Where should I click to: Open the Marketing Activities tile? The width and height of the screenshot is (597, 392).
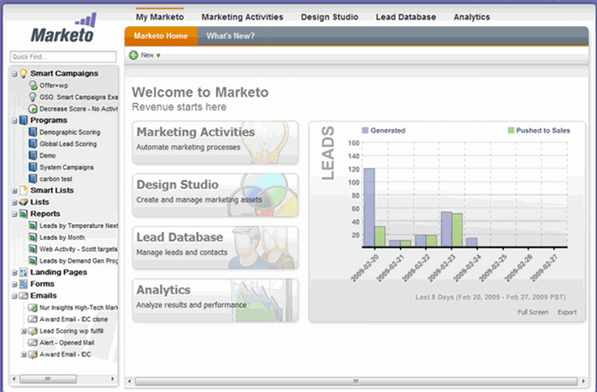click(215, 142)
